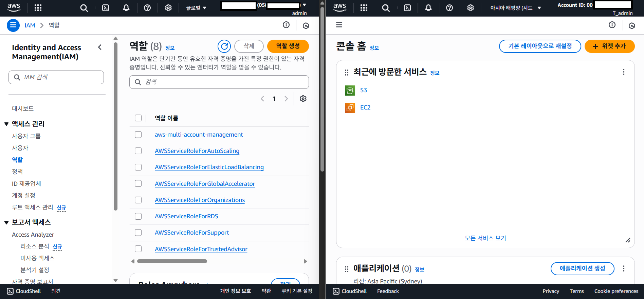
Task: Collapse 액세스 관리 section
Action: [6, 124]
